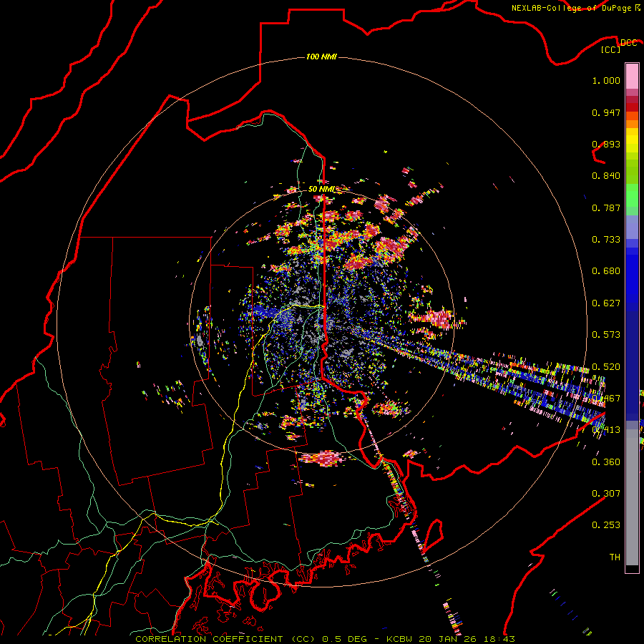Image resolution: width=644 pixels, height=644 pixels.
Task: Click the 1.000 legend value
Action: click(606, 80)
